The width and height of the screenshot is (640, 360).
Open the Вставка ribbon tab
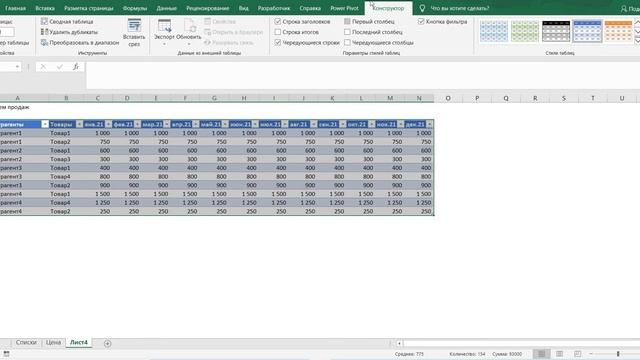point(45,8)
